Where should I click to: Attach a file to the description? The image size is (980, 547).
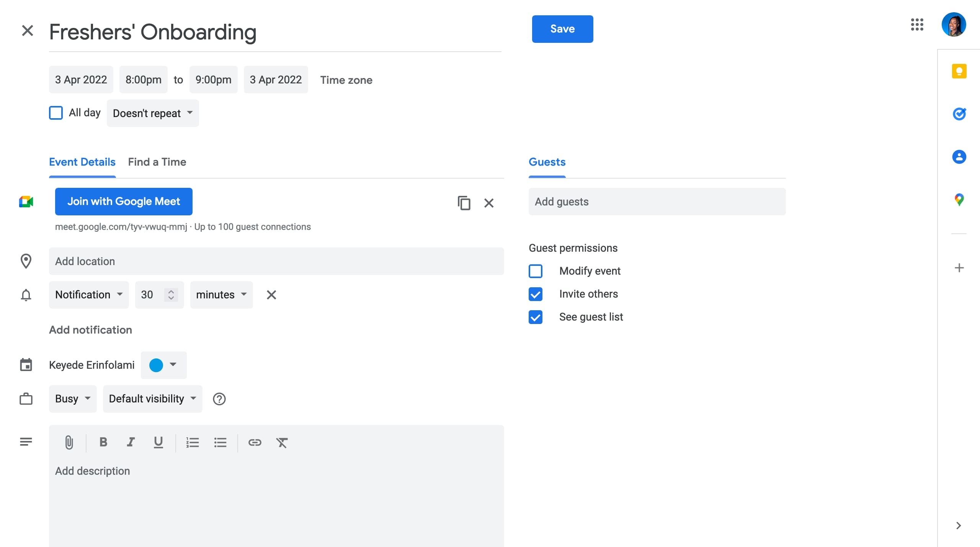coord(69,443)
